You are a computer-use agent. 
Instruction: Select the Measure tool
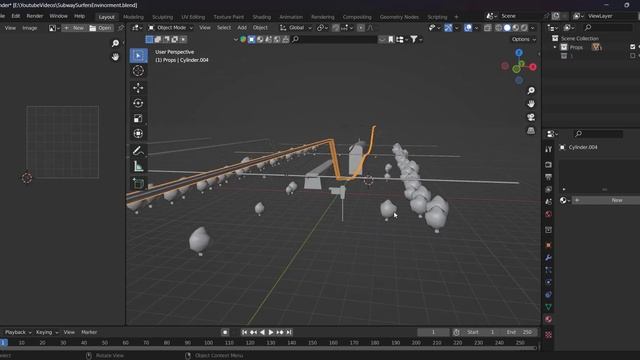tap(138, 167)
